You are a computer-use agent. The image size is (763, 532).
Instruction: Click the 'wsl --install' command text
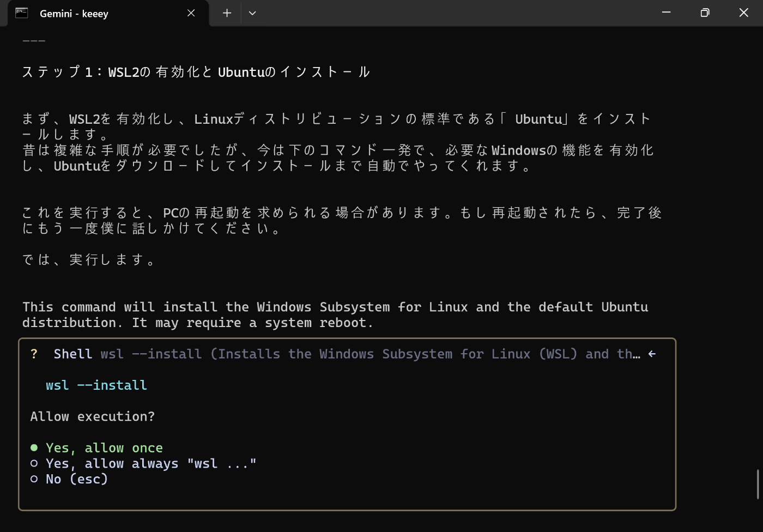click(96, 385)
